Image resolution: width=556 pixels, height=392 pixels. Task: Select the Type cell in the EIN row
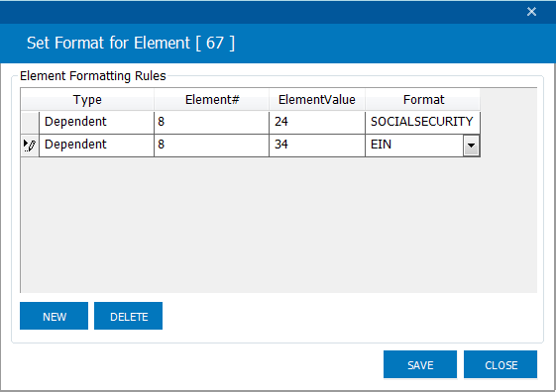(96, 146)
